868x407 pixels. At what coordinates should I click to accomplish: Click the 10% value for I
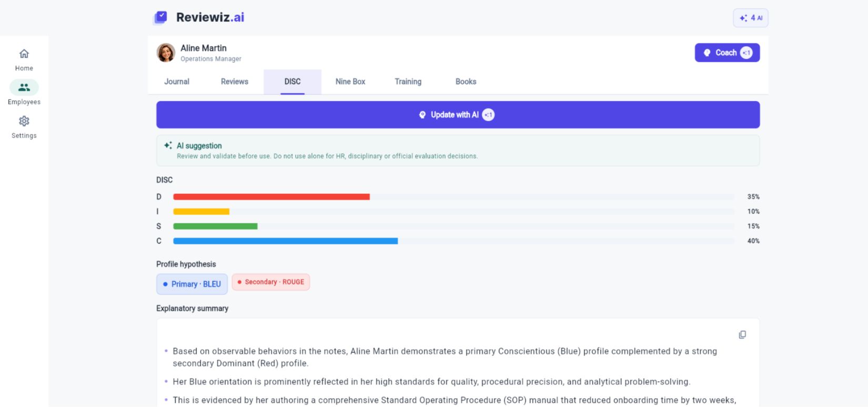[x=753, y=212]
